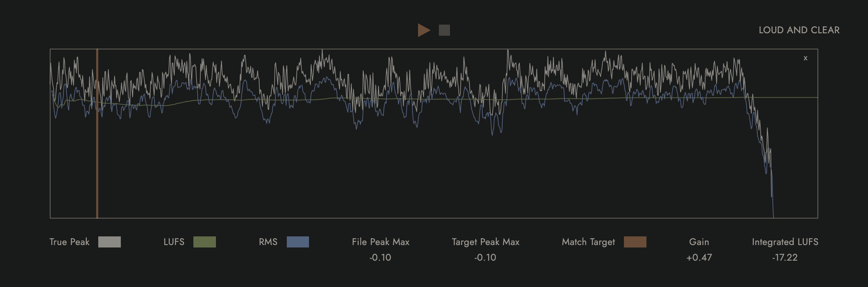Toggle the True Peak gray swatch
The width and height of the screenshot is (868, 287).
click(109, 242)
